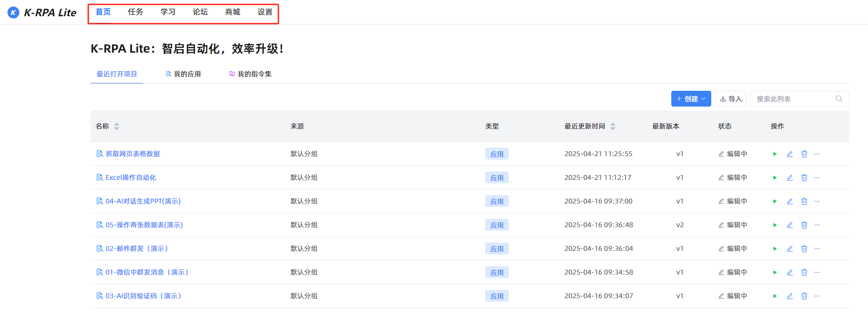Viewport: 868px width, 332px height.
Task: Open more options for 05-操作两张数据表(演示)
Action: (817, 225)
